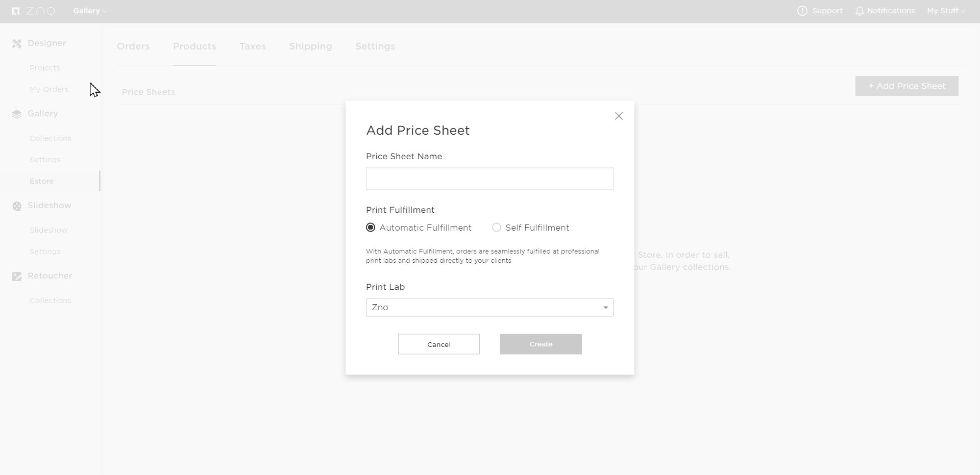Open Estore in the sidebar
Image resolution: width=980 pixels, height=475 pixels.
(42, 181)
